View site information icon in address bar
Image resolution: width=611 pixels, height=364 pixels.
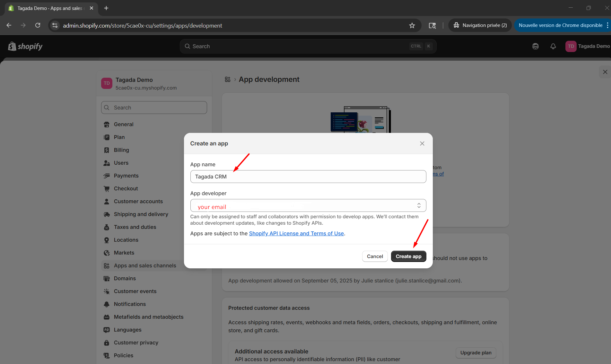(55, 25)
